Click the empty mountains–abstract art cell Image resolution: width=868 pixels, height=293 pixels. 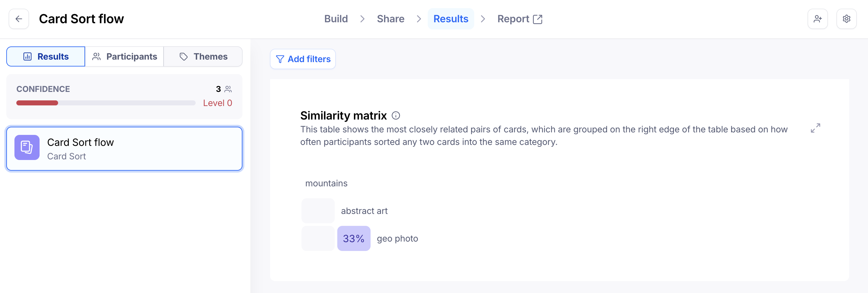point(318,211)
